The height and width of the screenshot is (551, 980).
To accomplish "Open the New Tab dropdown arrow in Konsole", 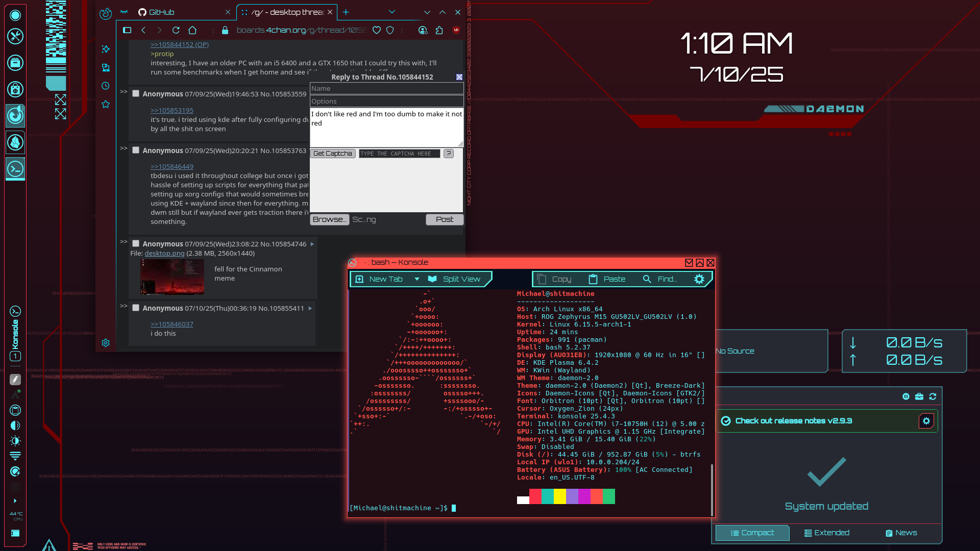I will pos(417,279).
